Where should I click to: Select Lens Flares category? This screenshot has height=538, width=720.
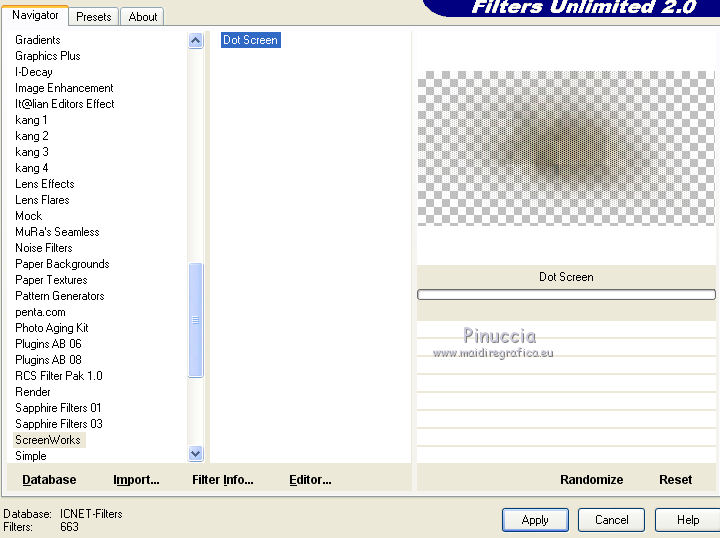pos(42,200)
